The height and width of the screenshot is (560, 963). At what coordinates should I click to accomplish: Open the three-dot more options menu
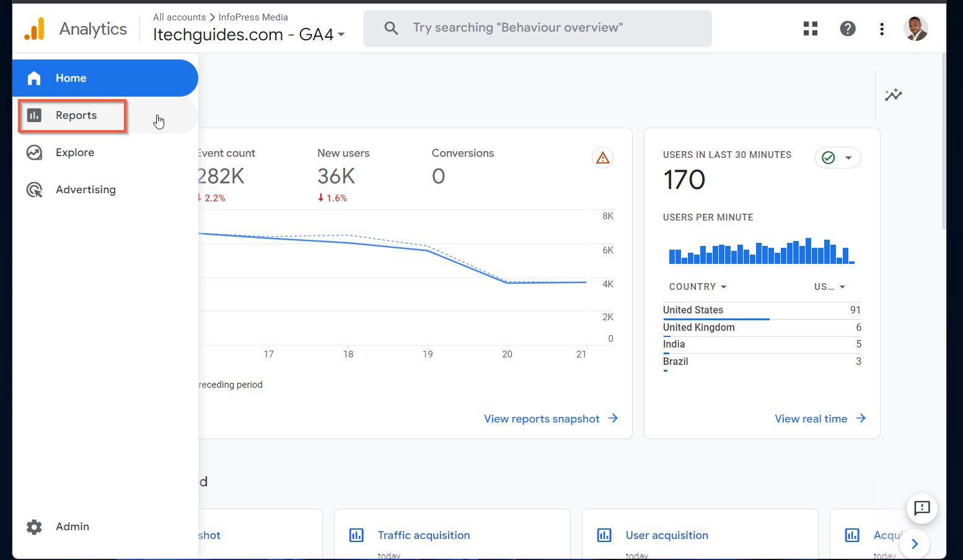click(x=882, y=28)
